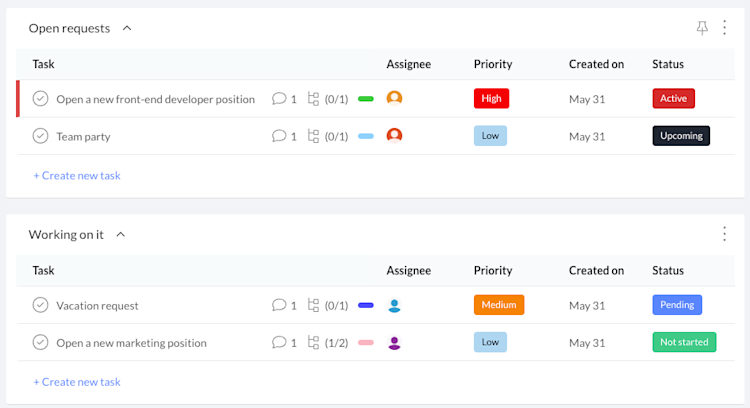
Task: Sort Working on it by Status column
Action: [x=668, y=270]
